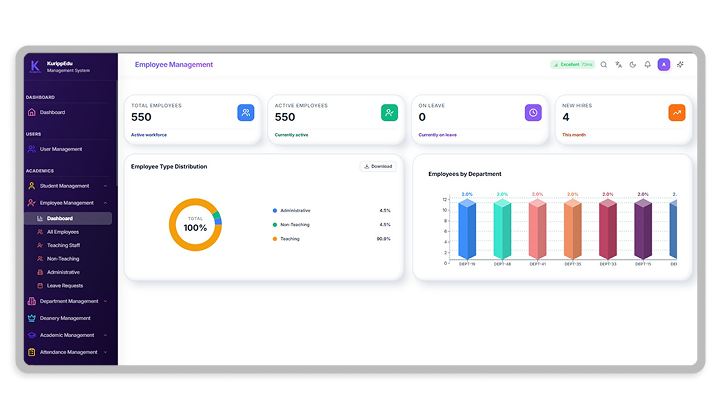Click the Employees by Department heading
This screenshot has width=721, height=420.
point(465,174)
